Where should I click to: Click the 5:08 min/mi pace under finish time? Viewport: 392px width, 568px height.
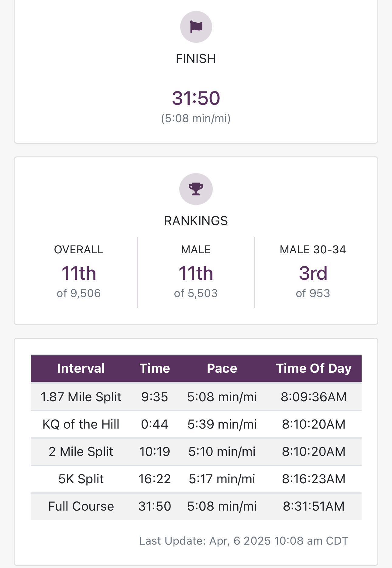click(x=196, y=118)
